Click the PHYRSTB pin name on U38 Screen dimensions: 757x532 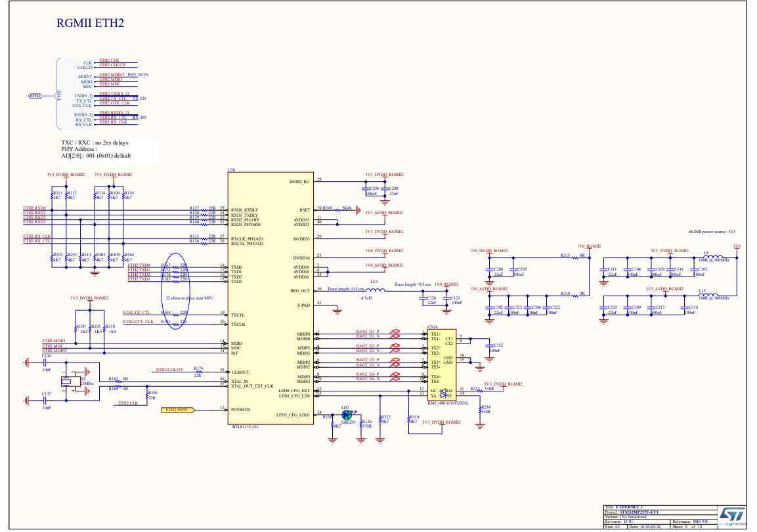240,410
